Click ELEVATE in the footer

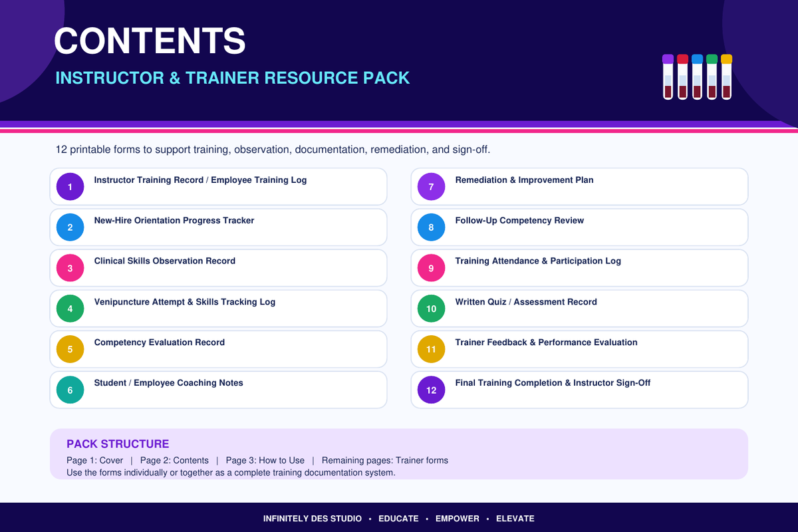pyautogui.click(x=515, y=519)
